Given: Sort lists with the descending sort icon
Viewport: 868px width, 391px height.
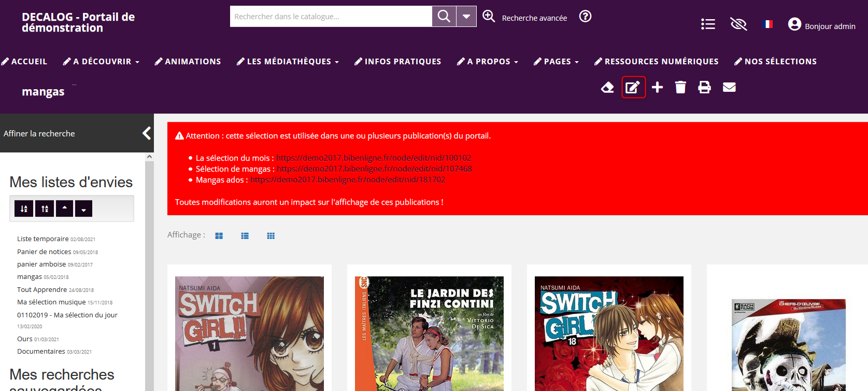Looking at the screenshot, I should coord(24,208).
